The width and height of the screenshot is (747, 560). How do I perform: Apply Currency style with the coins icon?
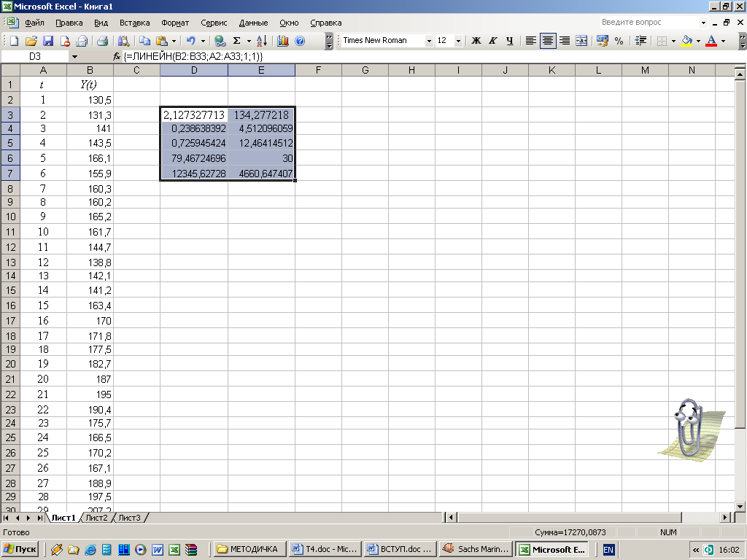pos(603,41)
